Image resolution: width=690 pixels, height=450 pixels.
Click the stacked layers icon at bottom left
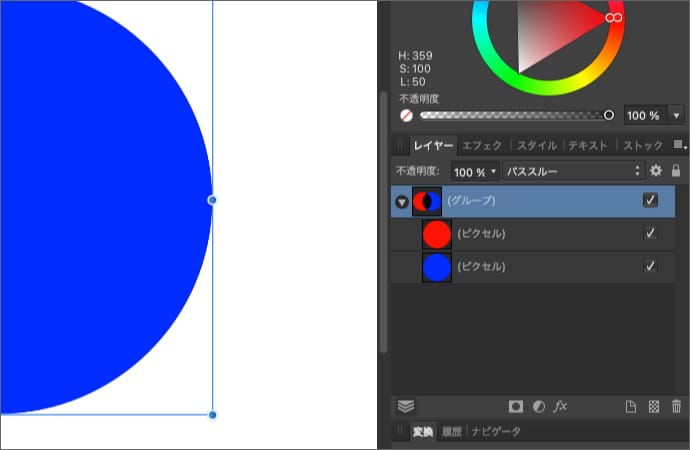click(405, 407)
